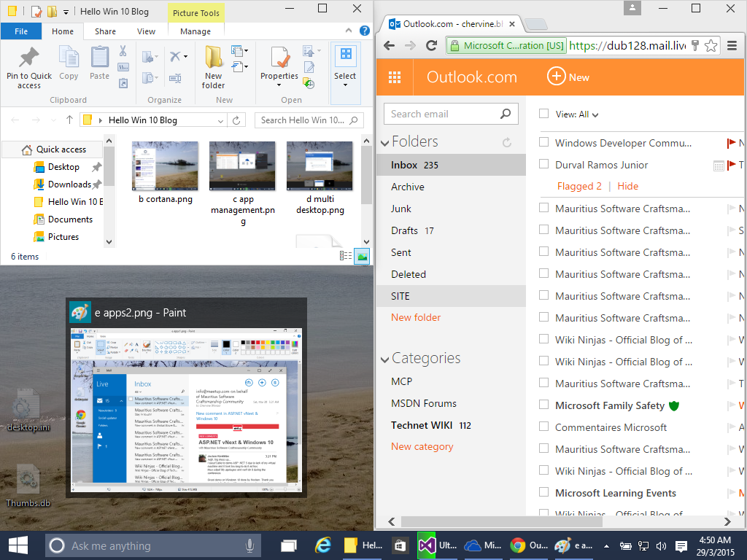
Task: Check the select-all box next to View: All
Action: click(x=543, y=113)
